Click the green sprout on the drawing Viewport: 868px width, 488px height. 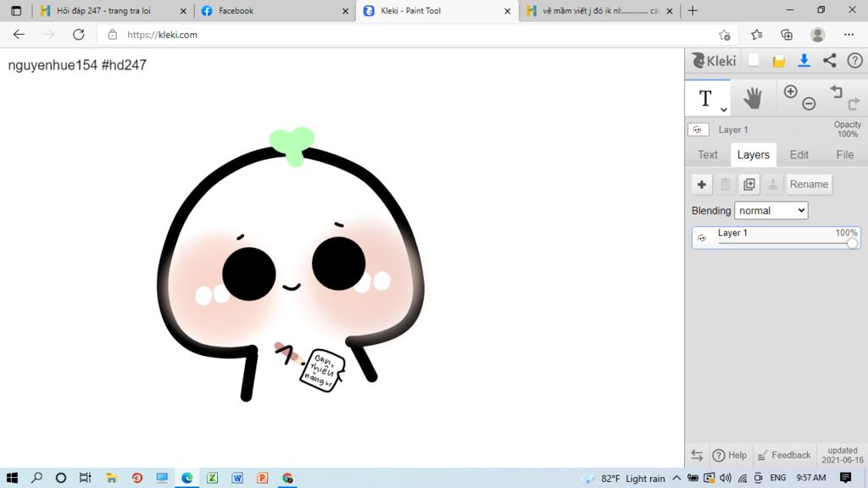(292, 146)
